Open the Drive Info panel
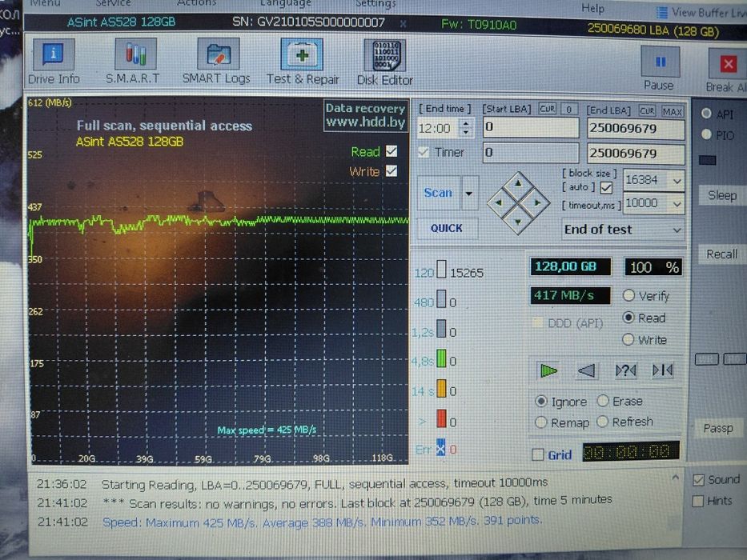The image size is (747, 560). point(54,62)
